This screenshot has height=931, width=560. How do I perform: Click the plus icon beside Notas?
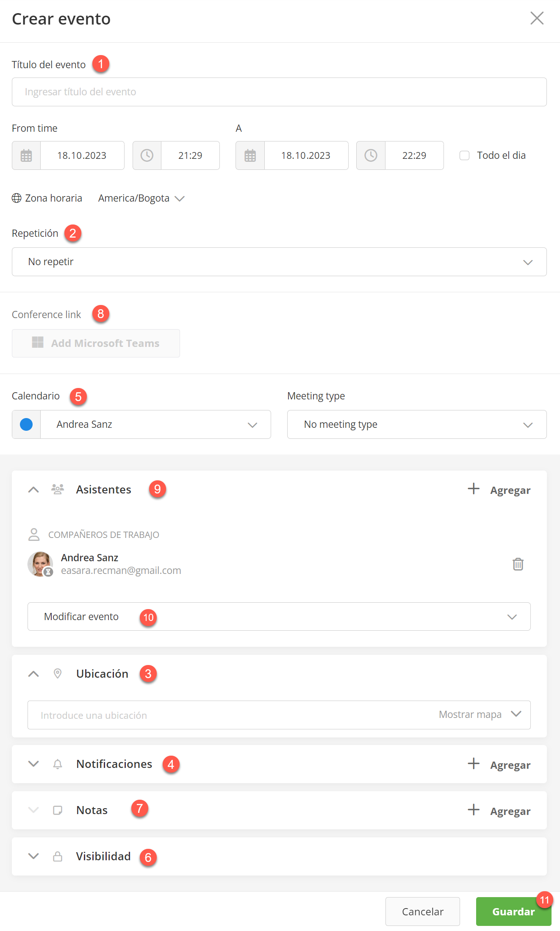(474, 810)
